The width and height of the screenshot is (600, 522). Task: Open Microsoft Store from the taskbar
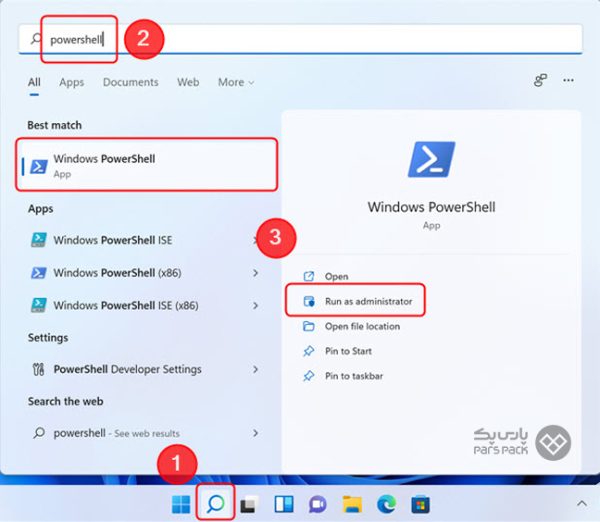[x=418, y=503]
